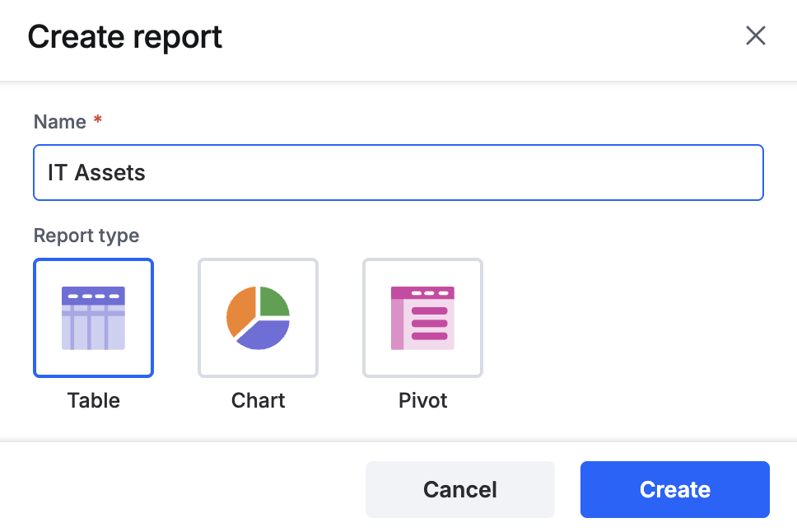The height and width of the screenshot is (532, 797).
Task: Click the purple table grid icon
Action: pyautogui.click(x=94, y=319)
